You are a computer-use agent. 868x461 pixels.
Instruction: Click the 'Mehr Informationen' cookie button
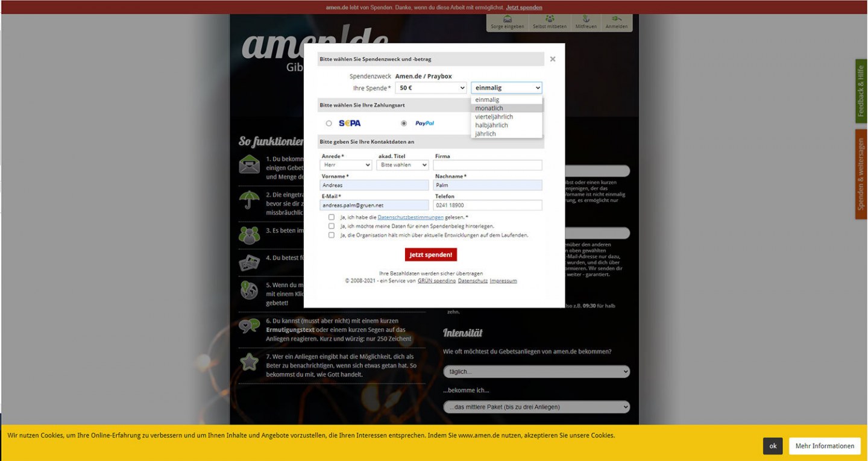click(x=825, y=446)
